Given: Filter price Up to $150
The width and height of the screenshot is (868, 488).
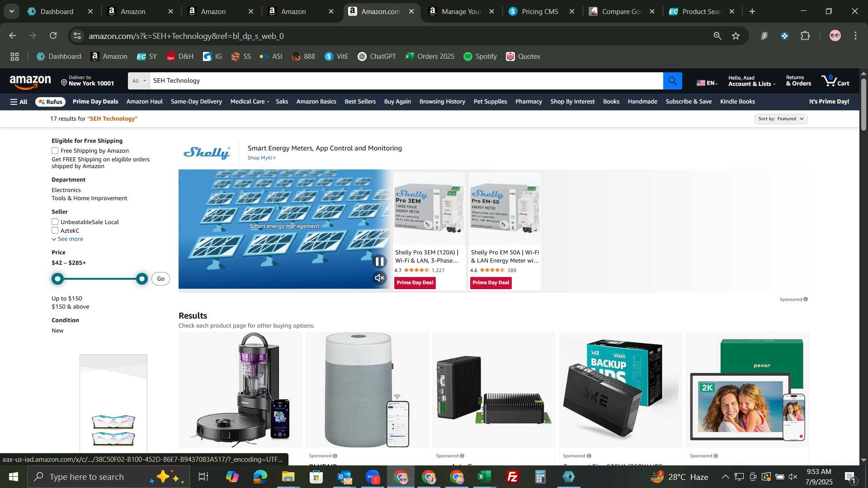Looking at the screenshot, I should click(x=67, y=299).
